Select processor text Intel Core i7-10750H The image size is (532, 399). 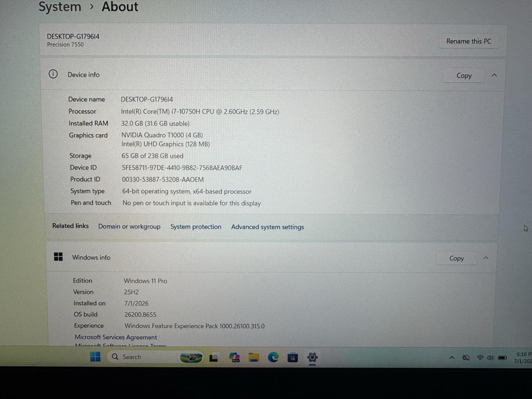pos(200,112)
